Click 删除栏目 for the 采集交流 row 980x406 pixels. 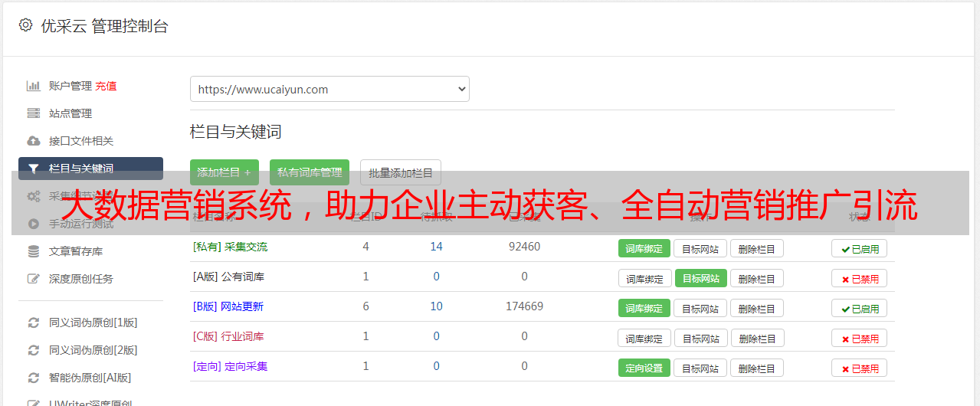pyautogui.click(x=757, y=248)
